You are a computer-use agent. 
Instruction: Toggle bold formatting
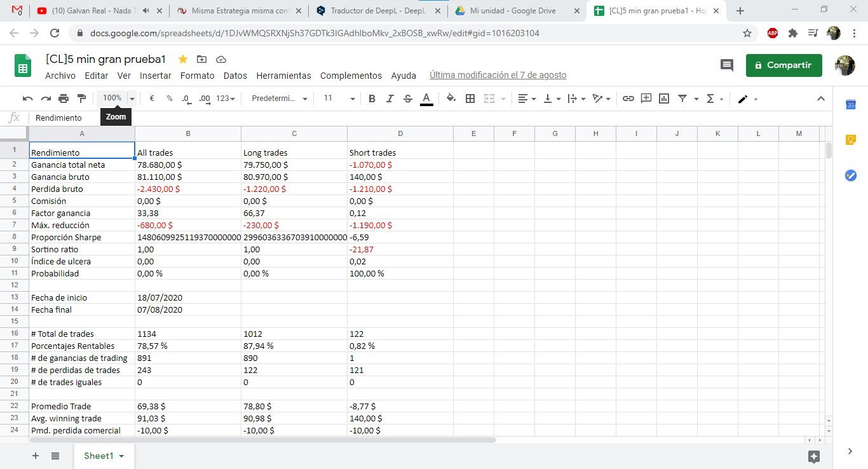[x=372, y=99]
